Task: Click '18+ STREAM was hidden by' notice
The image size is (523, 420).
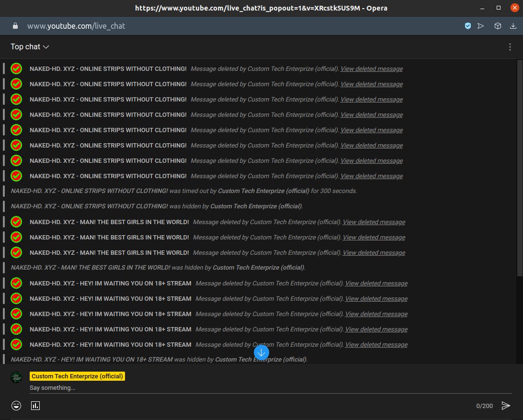Action: click(159, 360)
